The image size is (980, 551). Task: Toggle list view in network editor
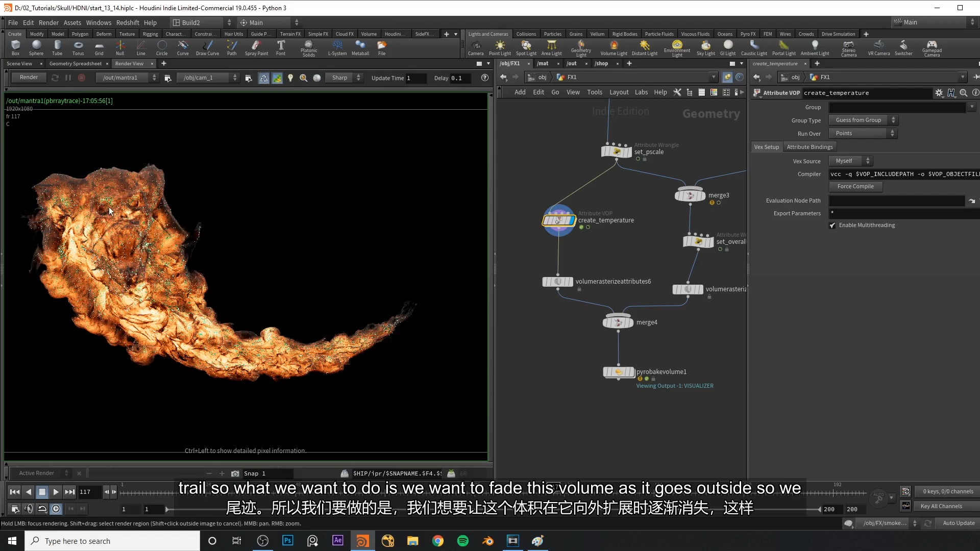[x=702, y=92]
